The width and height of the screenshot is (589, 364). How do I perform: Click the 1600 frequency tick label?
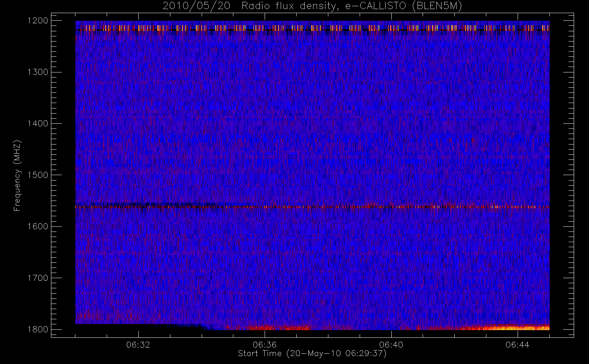pyautogui.click(x=38, y=226)
